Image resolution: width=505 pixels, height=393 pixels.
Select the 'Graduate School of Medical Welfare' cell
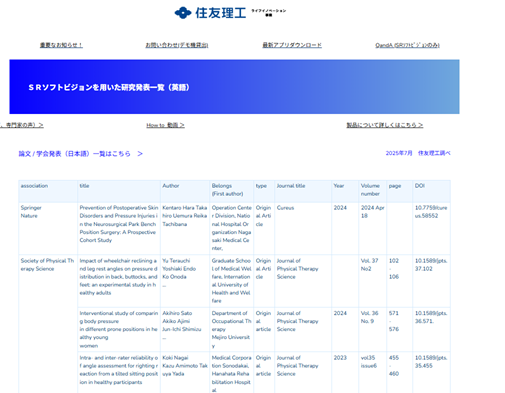(232, 281)
